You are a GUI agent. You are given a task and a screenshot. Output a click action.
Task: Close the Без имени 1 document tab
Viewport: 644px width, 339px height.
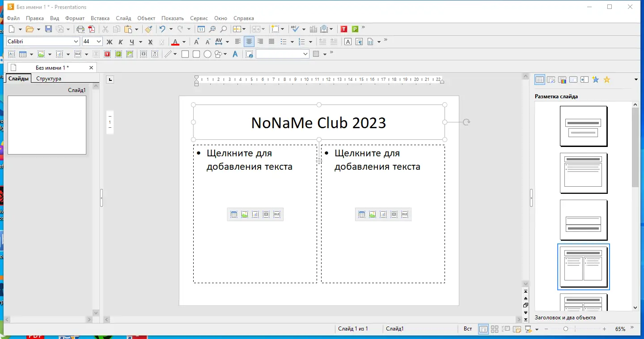[x=91, y=68]
